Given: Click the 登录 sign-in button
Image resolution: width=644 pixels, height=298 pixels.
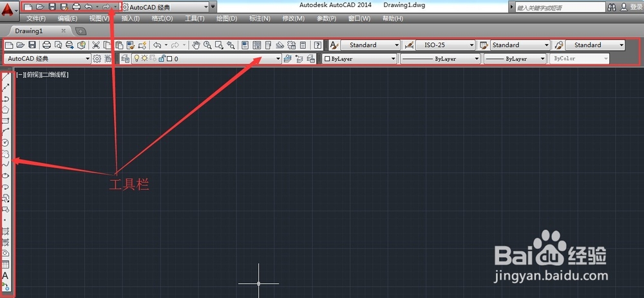Looking at the screenshot, I should pos(636,7).
